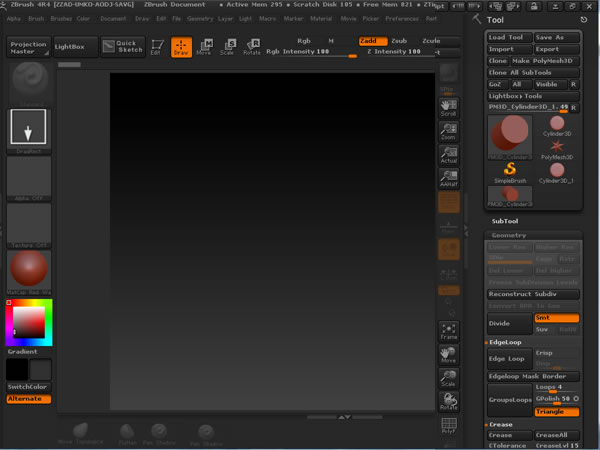The height and width of the screenshot is (450, 600).
Task: Select the PolyMesh3D star tool
Action: pos(557,150)
